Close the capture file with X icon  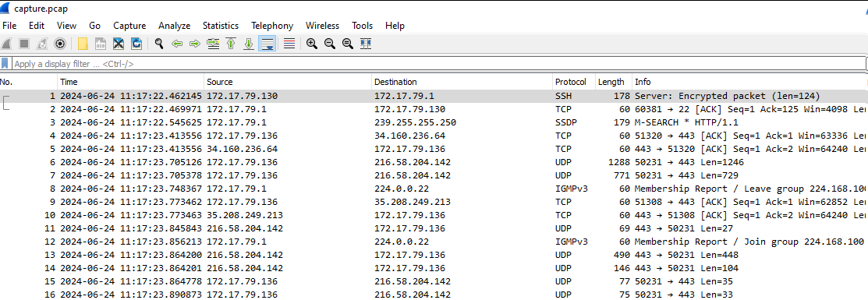(118, 44)
